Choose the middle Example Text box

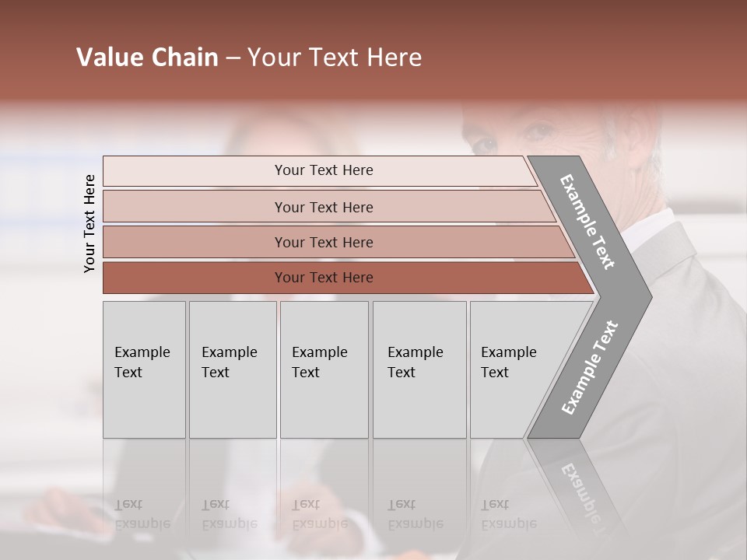pos(324,369)
